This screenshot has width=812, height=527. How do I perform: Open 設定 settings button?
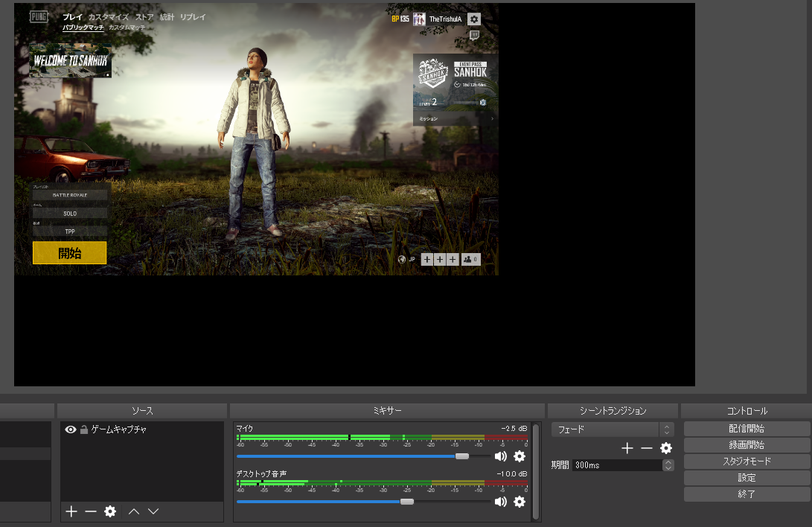747,478
